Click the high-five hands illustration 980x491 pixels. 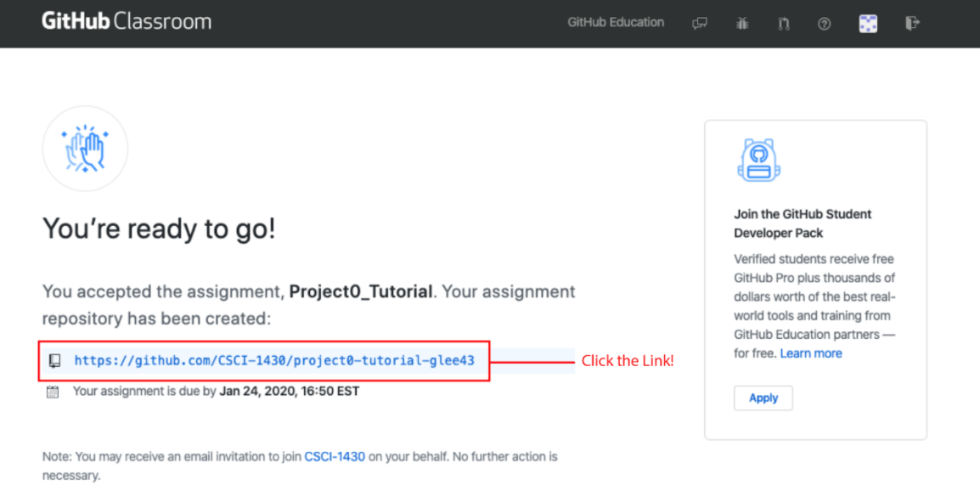click(x=85, y=149)
